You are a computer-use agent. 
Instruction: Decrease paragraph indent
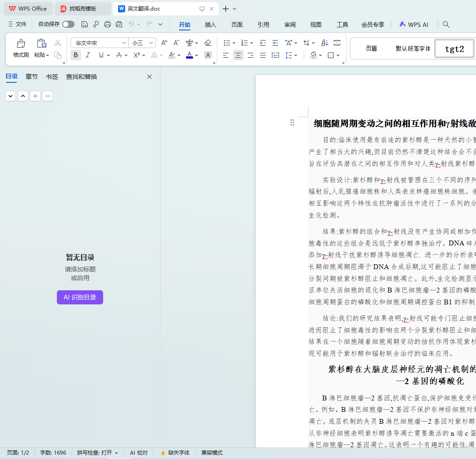(x=263, y=43)
